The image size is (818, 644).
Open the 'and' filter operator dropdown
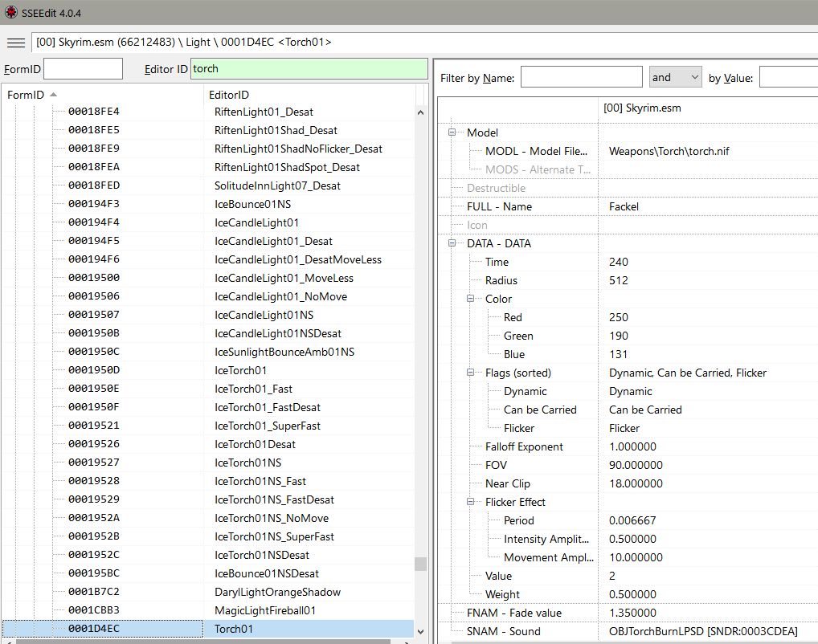click(675, 78)
